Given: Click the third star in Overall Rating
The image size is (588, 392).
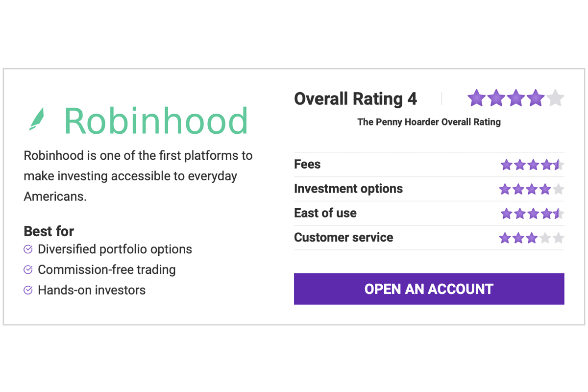Looking at the screenshot, I should click(516, 98).
